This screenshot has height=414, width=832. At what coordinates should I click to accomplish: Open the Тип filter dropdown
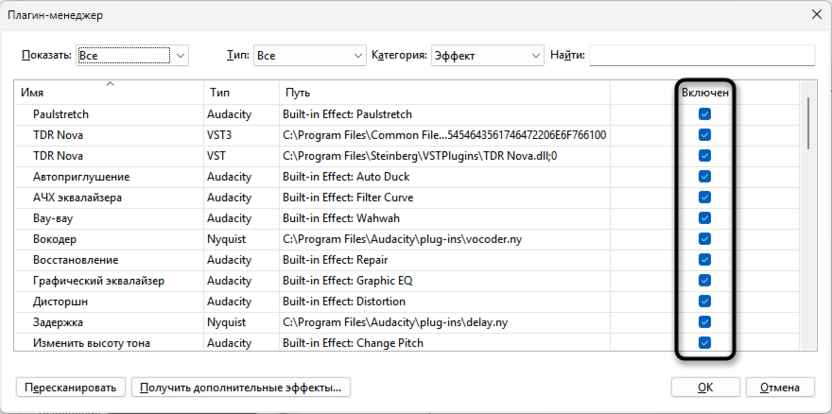tap(309, 55)
